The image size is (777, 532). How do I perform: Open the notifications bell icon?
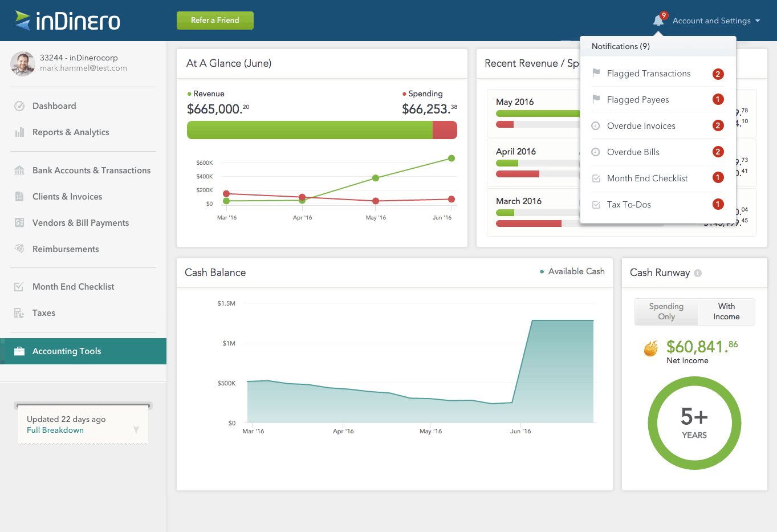click(x=658, y=21)
